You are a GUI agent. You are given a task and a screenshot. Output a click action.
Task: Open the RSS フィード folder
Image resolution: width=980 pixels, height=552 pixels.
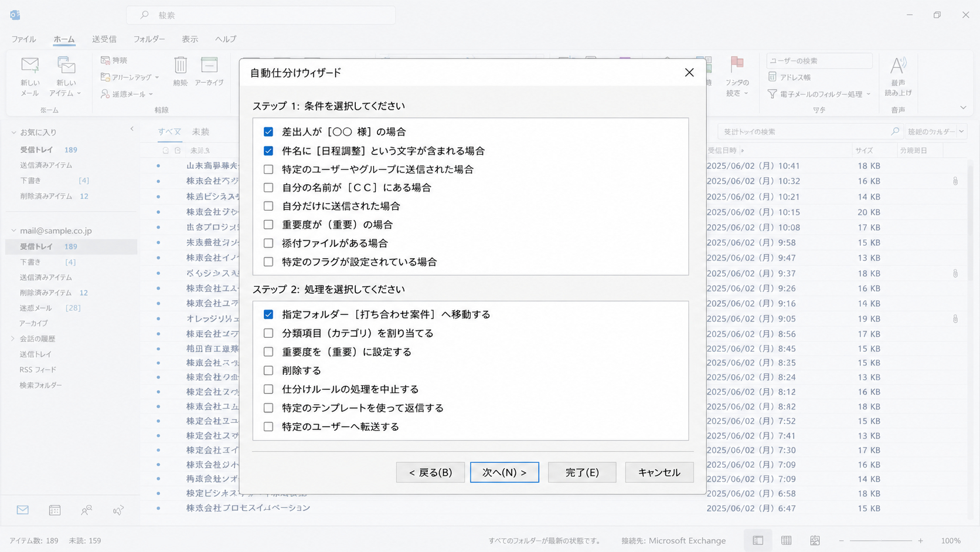point(38,370)
